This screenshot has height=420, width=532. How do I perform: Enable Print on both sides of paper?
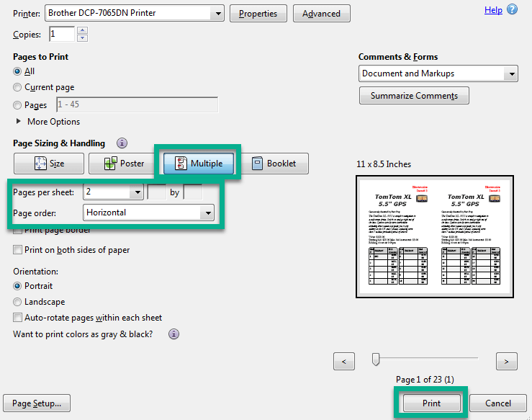[17, 250]
